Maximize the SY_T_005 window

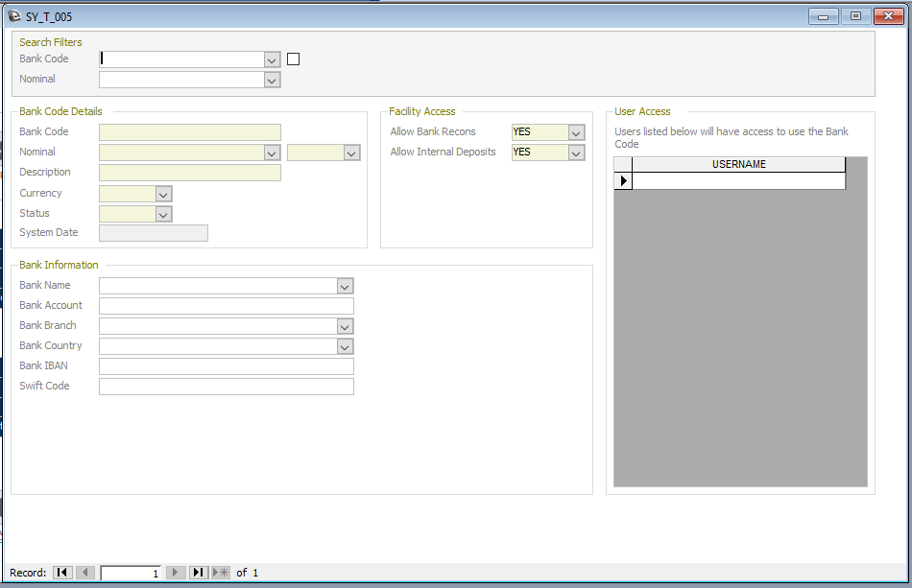(x=855, y=16)
